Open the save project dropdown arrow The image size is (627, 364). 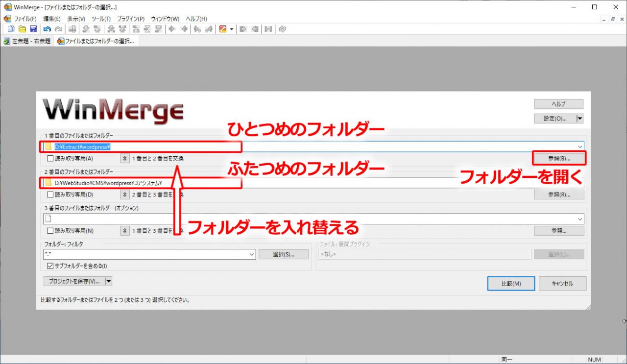tap(109, 281)
